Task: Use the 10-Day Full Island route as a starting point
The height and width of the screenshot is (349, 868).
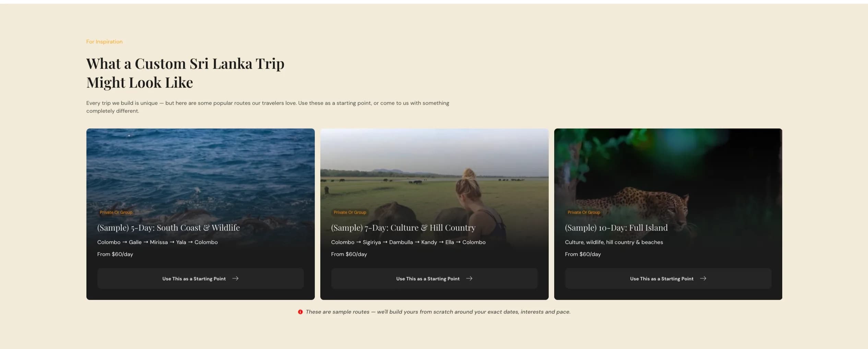Action: pos(668,278)
